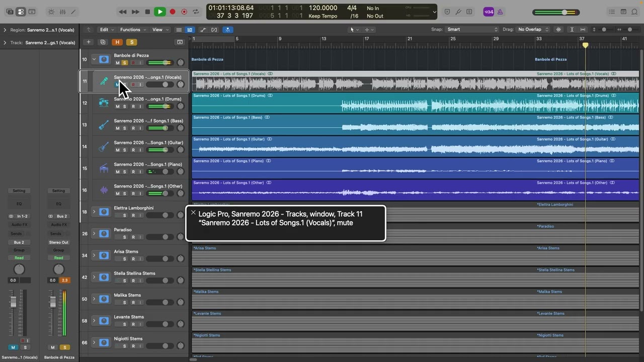Open the Quick Help toolbar icon
This screenshot has height=362, width=644.
point(32,12)
